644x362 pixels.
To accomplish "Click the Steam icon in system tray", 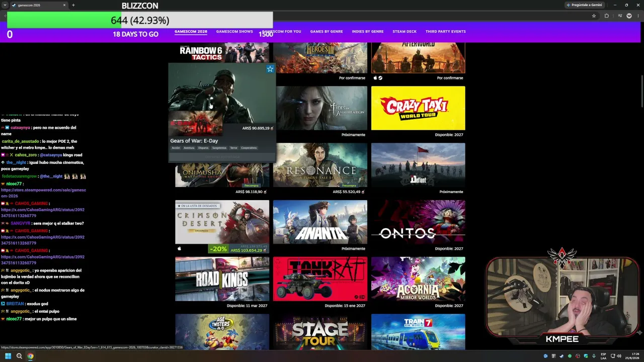I will point(561,356).
